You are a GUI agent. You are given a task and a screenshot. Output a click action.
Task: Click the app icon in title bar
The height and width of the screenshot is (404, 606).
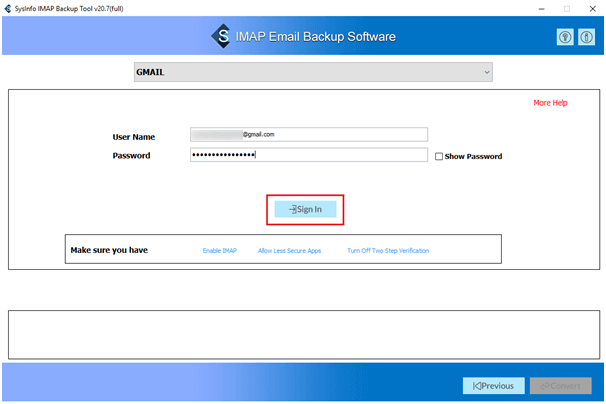coord(8,9)
